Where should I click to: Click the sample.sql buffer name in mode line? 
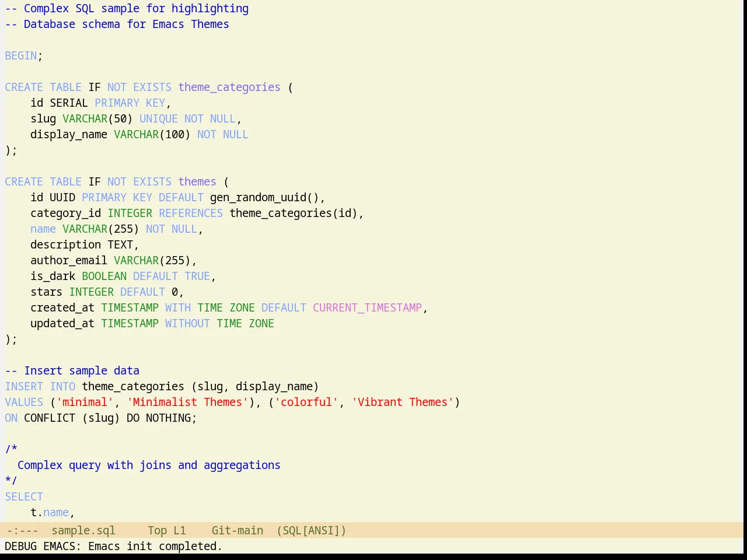[x=83, y=530]
